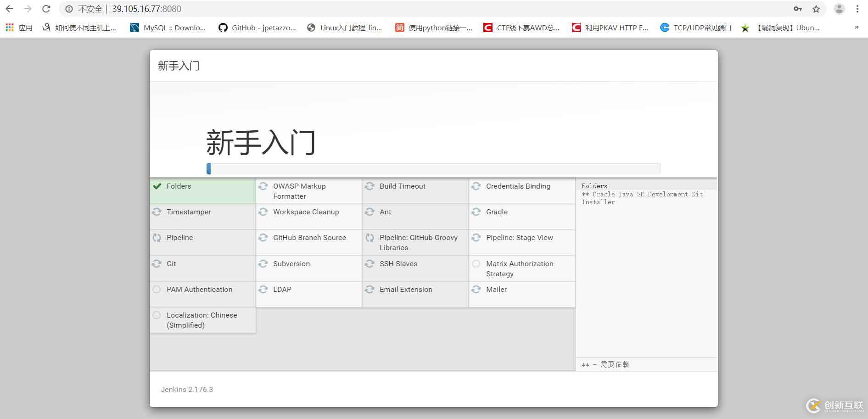Click pending circle beside Matrix Authorization Strategy
The image size is (868, 419).
tap(476, 263)
